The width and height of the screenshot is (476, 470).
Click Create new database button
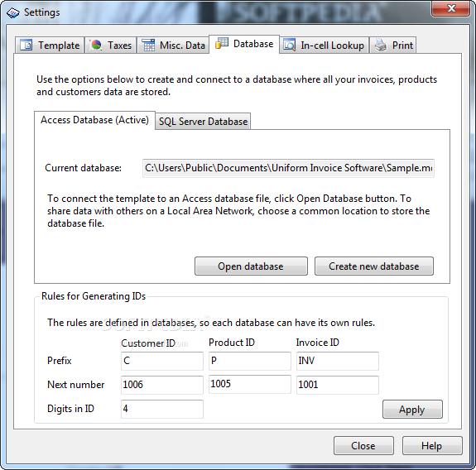click(x=374, y=266)
